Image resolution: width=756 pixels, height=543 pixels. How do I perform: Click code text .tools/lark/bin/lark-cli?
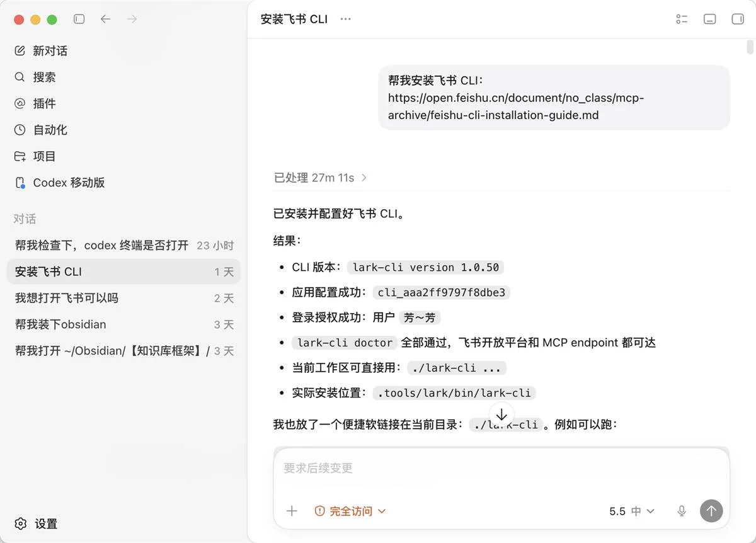(454, 393)
